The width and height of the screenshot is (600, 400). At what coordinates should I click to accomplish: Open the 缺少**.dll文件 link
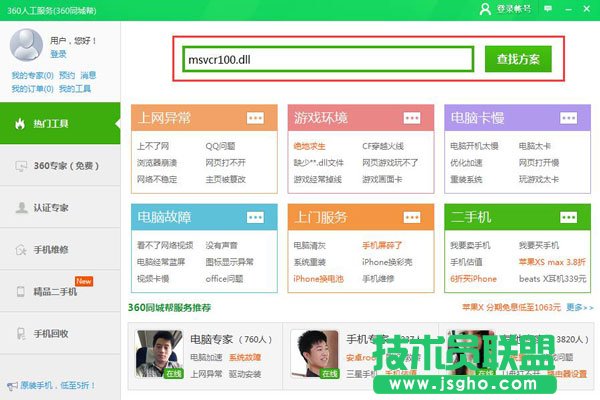pos(318,162)
